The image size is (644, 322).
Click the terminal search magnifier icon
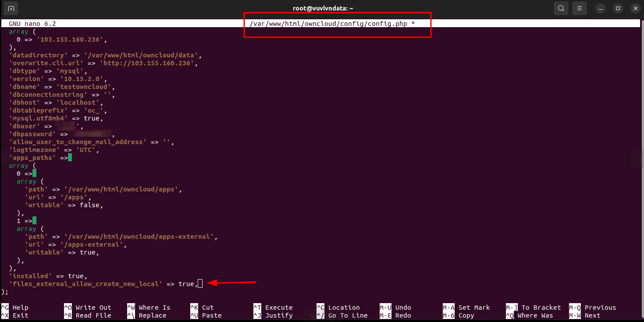pyautogui.click(x=561, y=8)
